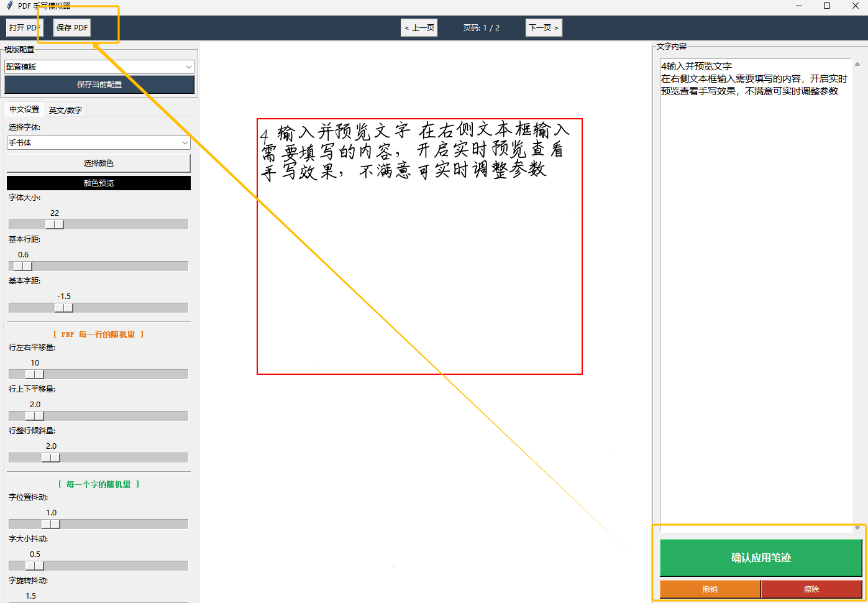
Task: Adjust the 字体大小 font size slider
Action: tap(55, 224)
